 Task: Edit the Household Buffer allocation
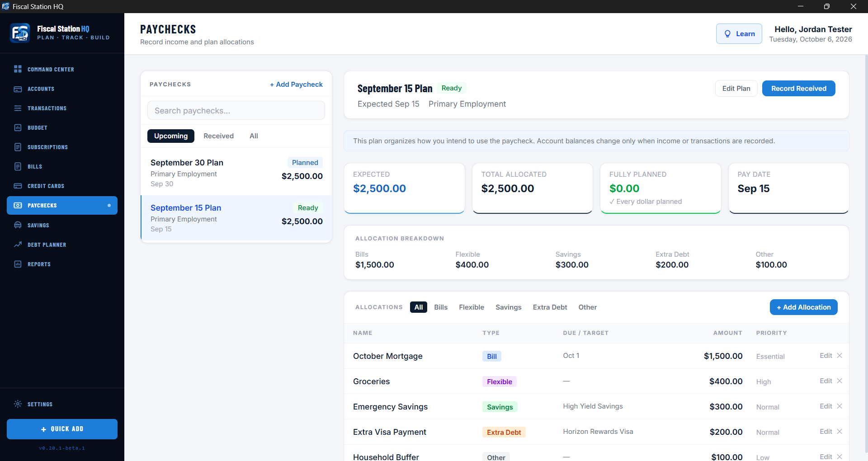(826, 457)
